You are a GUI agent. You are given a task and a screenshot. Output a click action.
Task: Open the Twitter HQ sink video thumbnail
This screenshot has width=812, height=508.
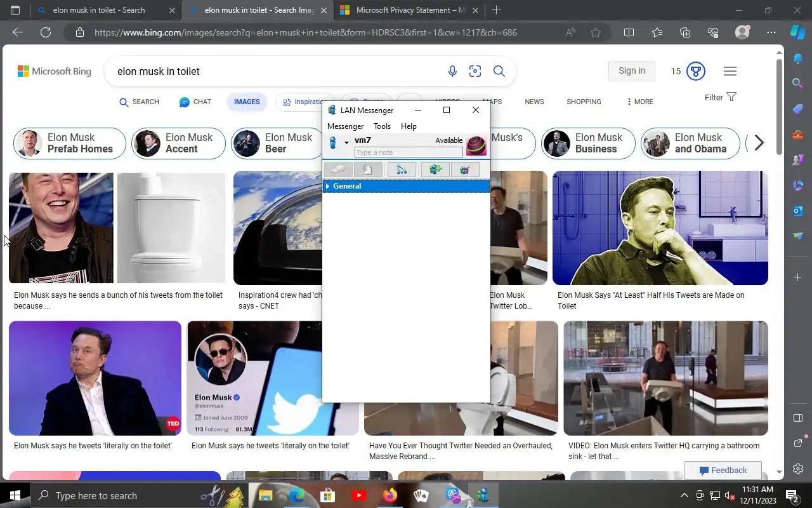click(665, 378)
